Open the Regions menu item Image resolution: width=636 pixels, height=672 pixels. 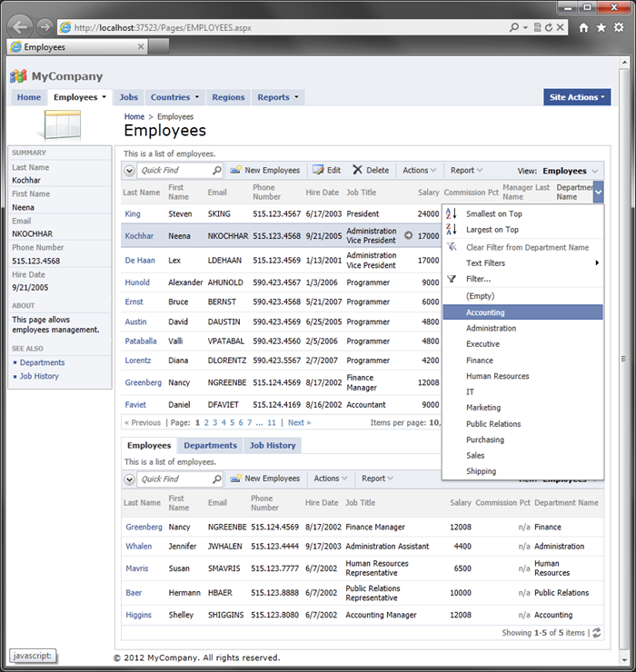click(228, 97)
